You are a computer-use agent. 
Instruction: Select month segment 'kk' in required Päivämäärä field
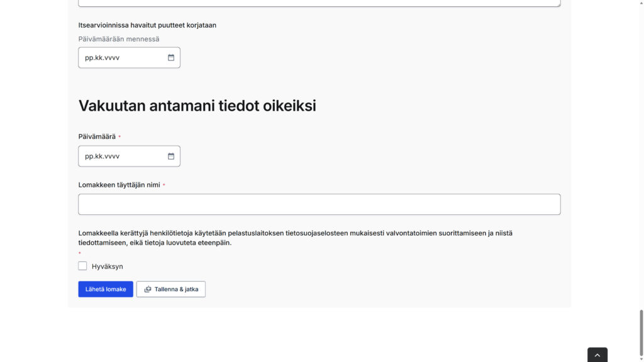pos(99,156)
